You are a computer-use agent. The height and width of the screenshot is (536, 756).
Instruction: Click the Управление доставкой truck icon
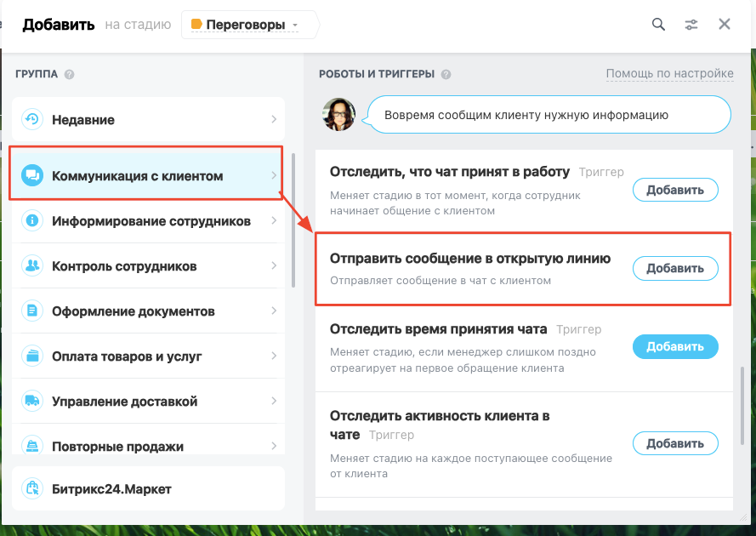[32, 401]
